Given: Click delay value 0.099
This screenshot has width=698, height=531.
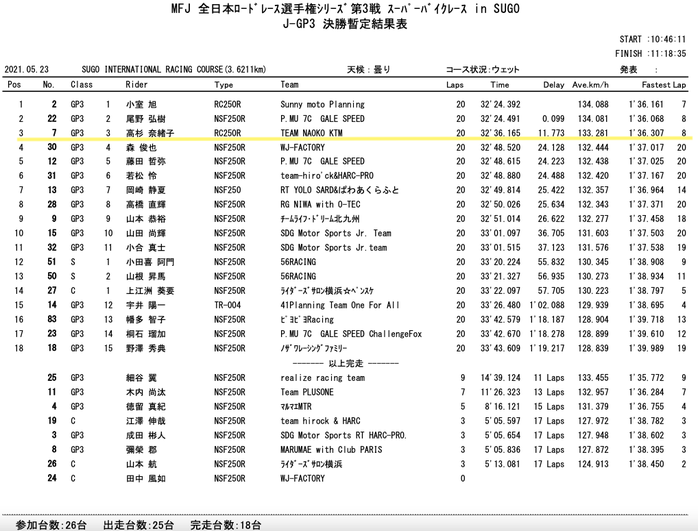Looking at the screenshot, I should coord(553,119).
